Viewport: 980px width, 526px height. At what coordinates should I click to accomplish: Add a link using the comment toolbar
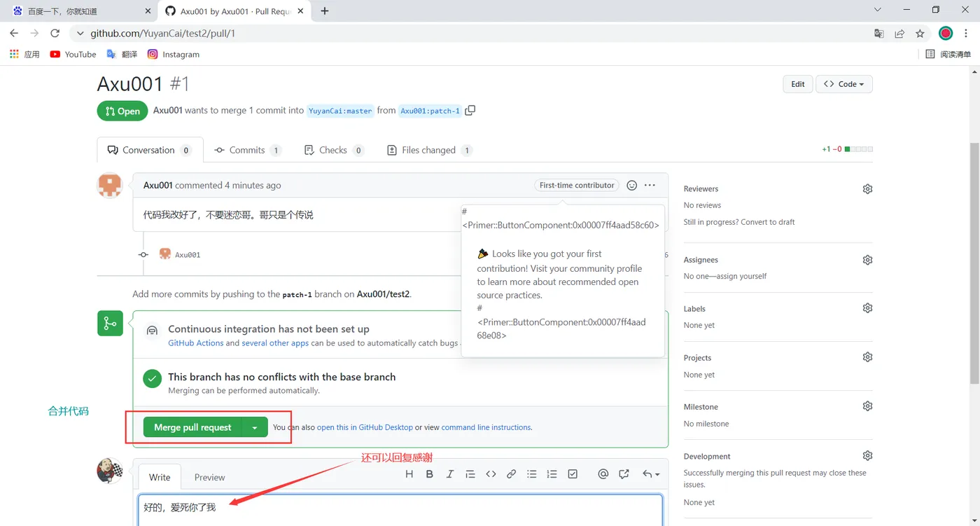(x=512, y=474)
